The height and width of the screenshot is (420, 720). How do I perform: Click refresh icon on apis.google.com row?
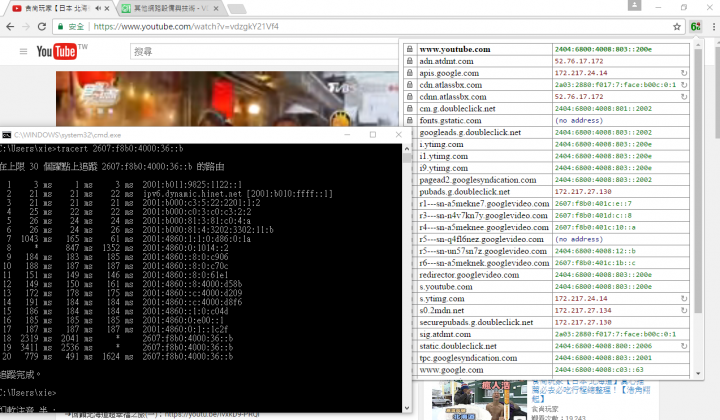(684, 73)
